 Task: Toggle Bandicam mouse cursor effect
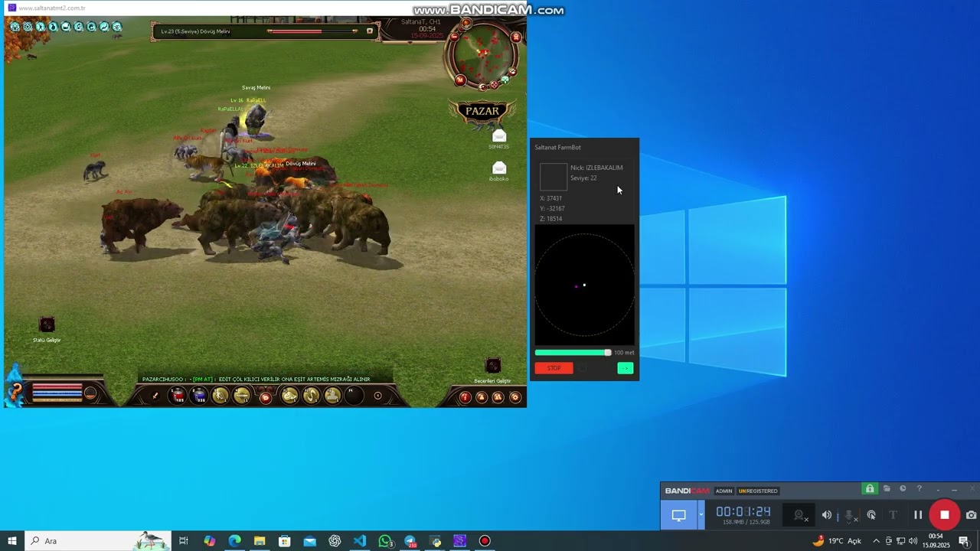(x=871, y=515)
